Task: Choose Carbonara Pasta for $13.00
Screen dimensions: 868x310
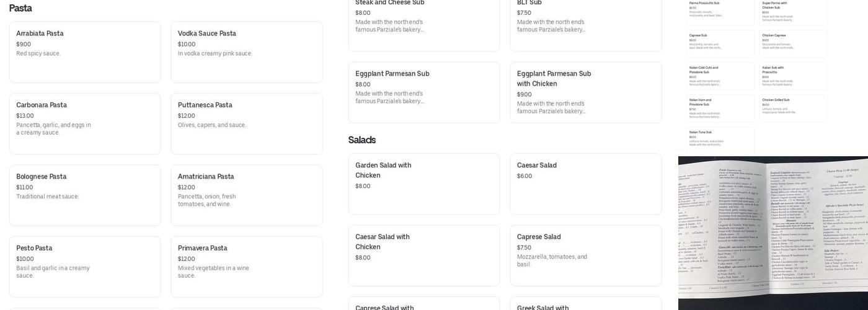Action: pyautogui.click(x=85, y=123)
